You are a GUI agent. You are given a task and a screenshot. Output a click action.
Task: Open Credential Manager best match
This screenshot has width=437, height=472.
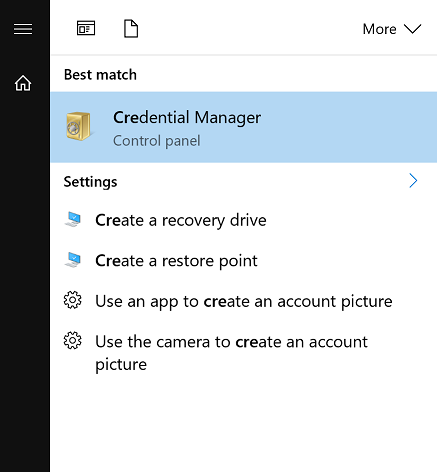point(243,127)
